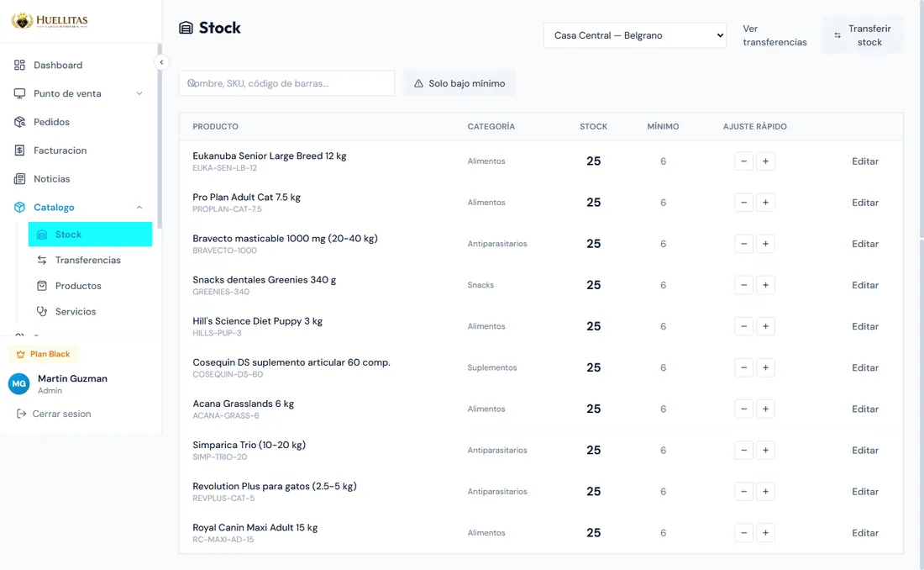Click the Stock page title icon
Screen dimensions: 924x570
coord(186,28)
